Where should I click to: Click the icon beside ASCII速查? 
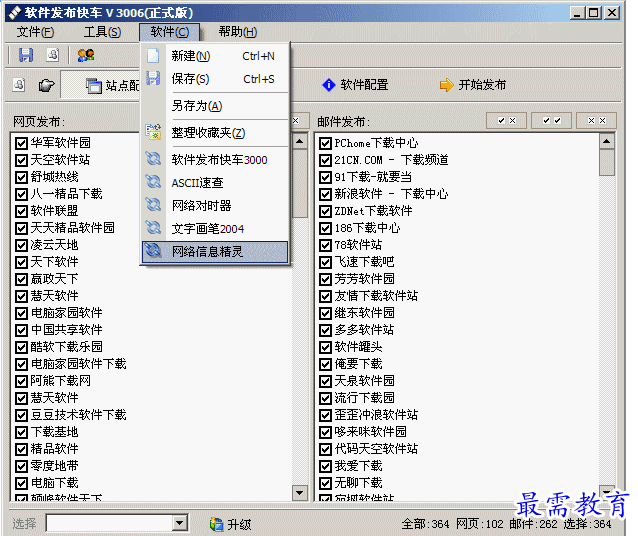[153, 182]
